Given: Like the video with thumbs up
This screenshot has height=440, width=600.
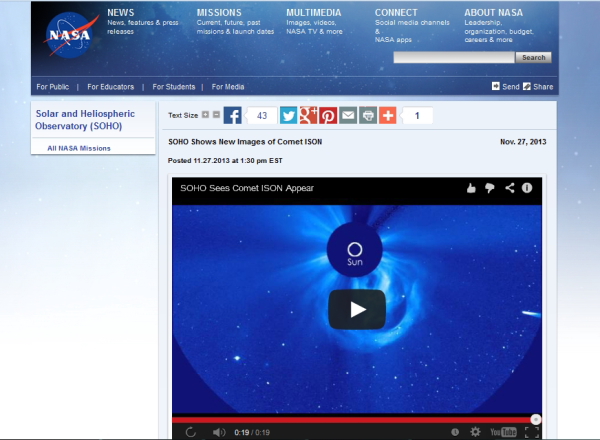Looking at the screenshot, I should [472, 187].
